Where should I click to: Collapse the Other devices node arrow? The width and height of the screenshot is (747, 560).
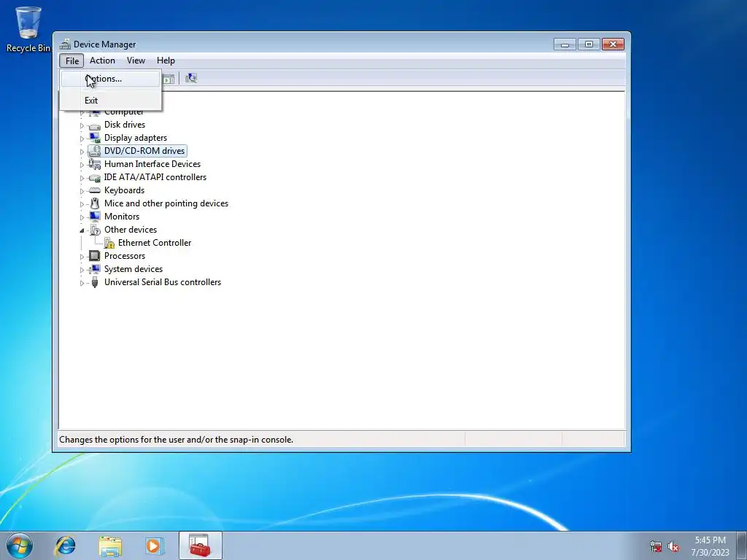pyautogui.click(x=82, y=230)
